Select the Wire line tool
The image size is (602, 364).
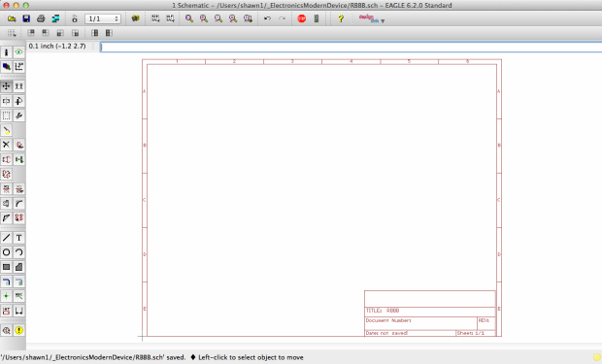[6, 238]
